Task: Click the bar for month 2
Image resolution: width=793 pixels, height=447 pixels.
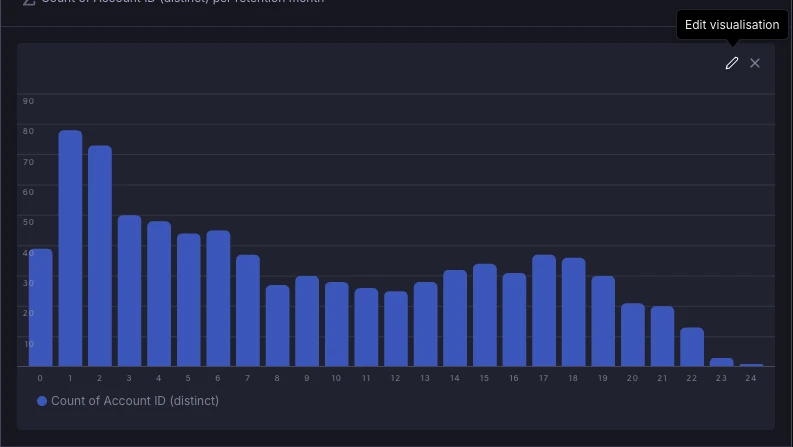Action: point(100,256)
